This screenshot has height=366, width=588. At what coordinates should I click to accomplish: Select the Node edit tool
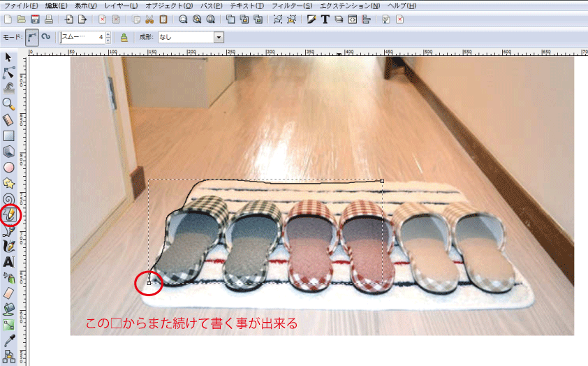click(8, 73)
